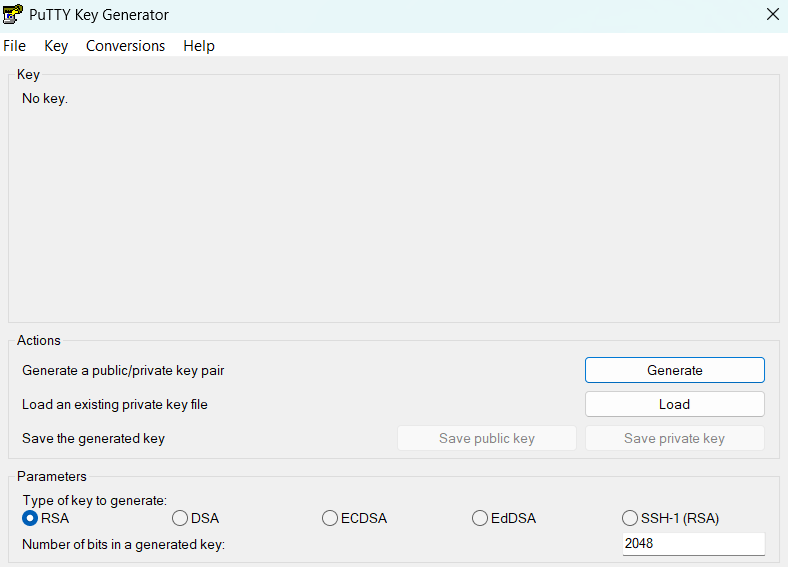The width and height of the screenshot is (788, 567).
Task: Select the RSA key type
Action: coord(30,518)
